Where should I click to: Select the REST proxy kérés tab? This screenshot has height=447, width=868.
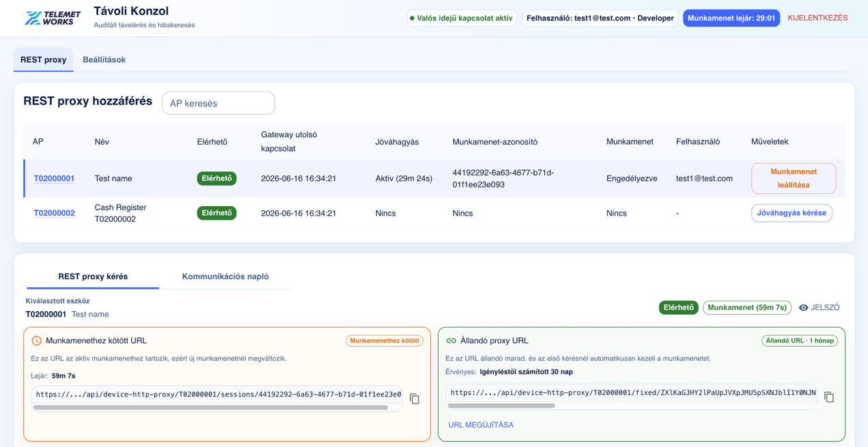point(93,276)
